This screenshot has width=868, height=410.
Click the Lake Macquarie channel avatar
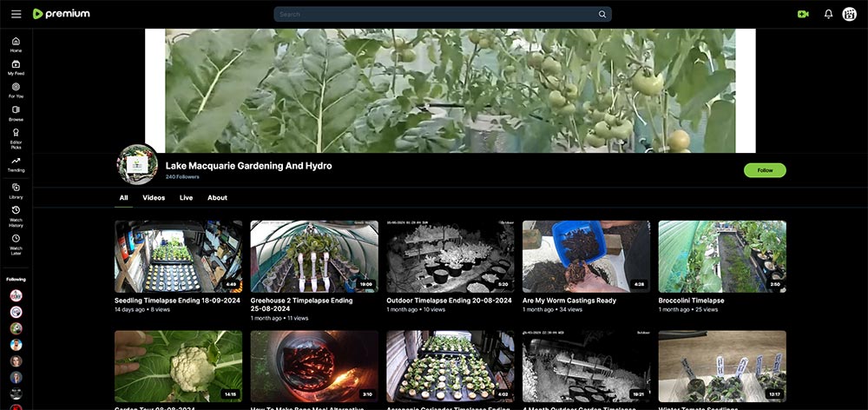tap(137, 164)
